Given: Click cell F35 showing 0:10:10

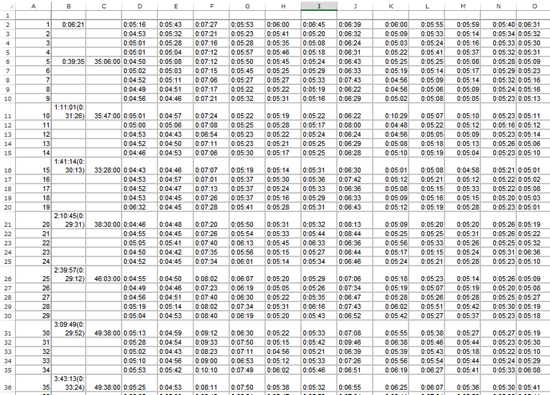Looking at the screenshot, I should (212, 370).
